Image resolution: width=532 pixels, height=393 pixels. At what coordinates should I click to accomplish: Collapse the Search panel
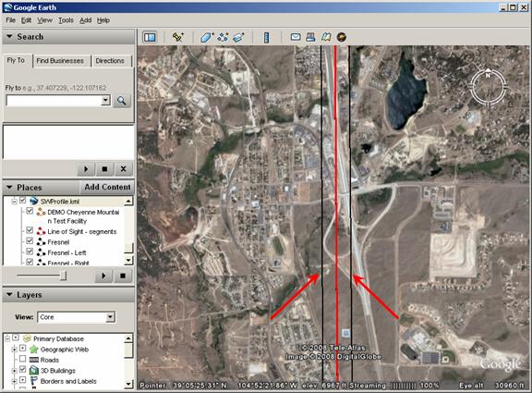(x=9, y=36)
